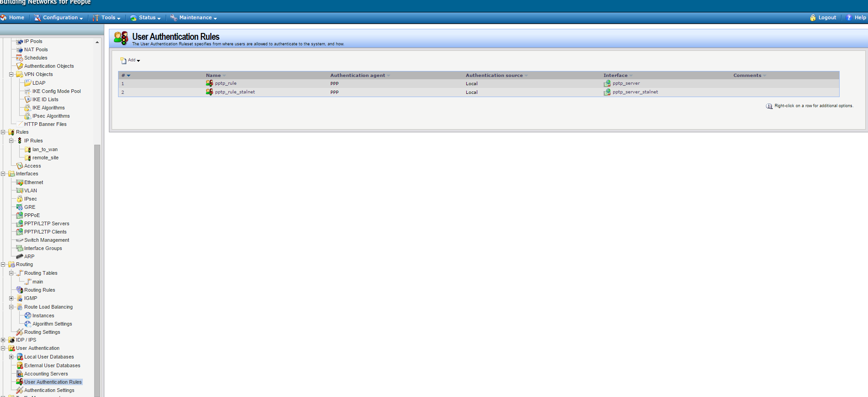Select HTTP Banner Files in the tree

point(45,124)
